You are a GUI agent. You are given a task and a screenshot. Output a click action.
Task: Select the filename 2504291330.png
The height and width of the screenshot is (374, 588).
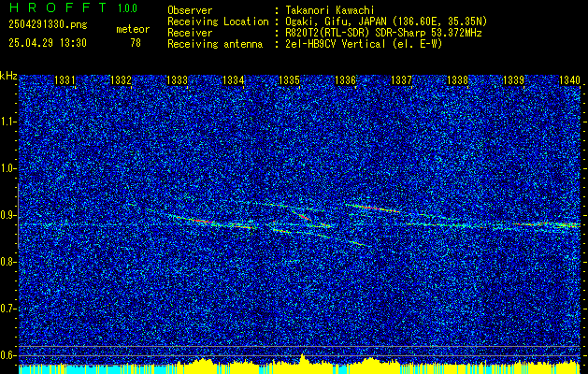click(x=48, y=25)
